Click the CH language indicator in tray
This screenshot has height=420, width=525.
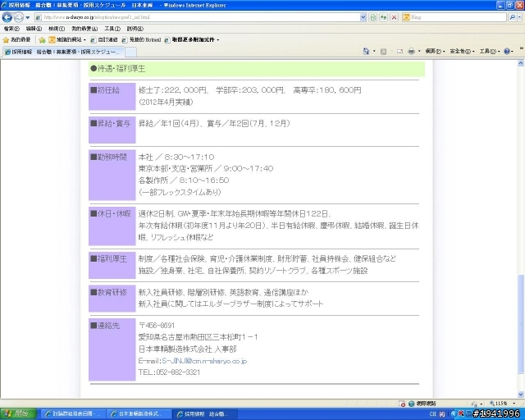[432, 414]
